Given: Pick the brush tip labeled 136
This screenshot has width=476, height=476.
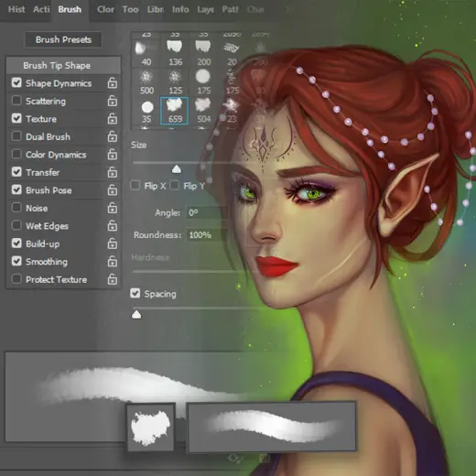Looking at the screenshot, I should [175, 53].
